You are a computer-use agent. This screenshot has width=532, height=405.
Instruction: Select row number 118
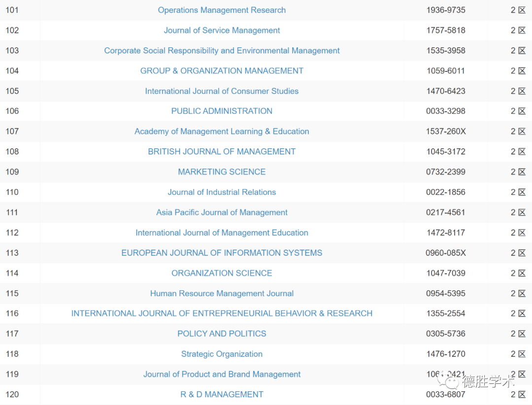(12, 354)
